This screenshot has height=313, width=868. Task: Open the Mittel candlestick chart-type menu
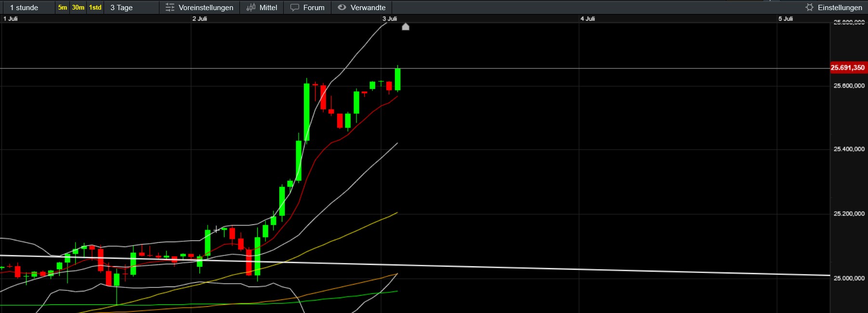click(262, 8)
